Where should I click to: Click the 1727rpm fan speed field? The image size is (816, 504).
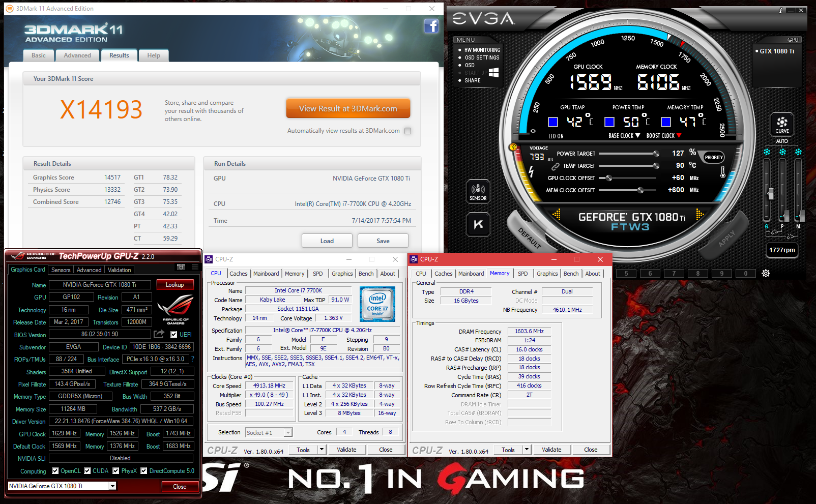coord(782,250)
